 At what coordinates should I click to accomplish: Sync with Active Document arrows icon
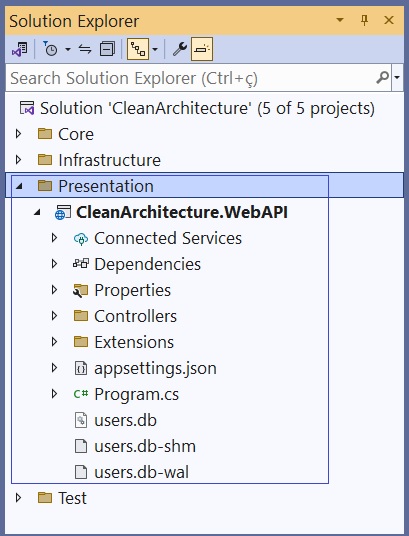point(85,49)
